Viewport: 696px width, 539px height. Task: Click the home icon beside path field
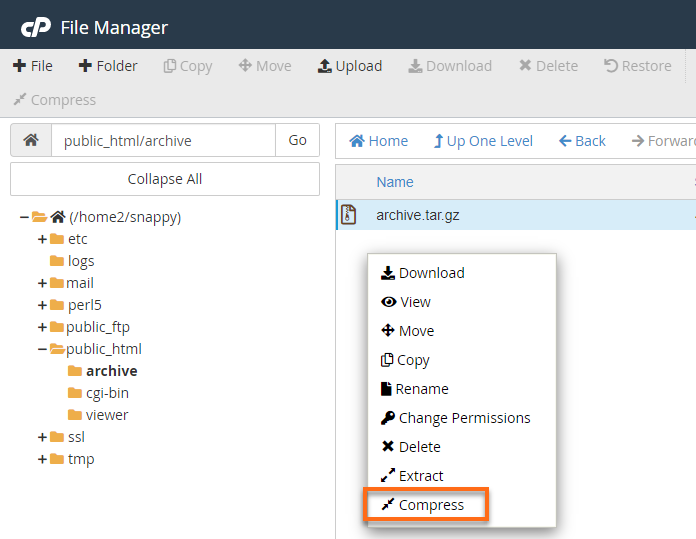[31, 141]
